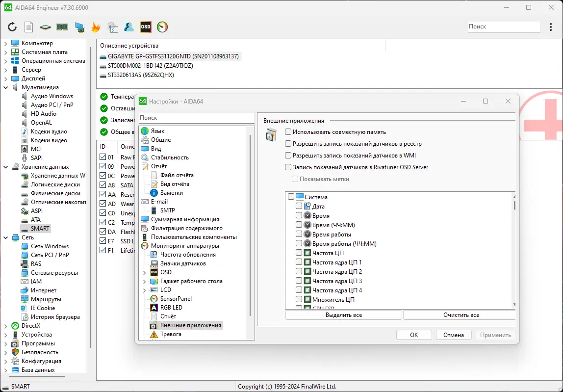The image size is (563, 392).
Task: Open the Report toolbar icon
Action: (x=29, y=26)
